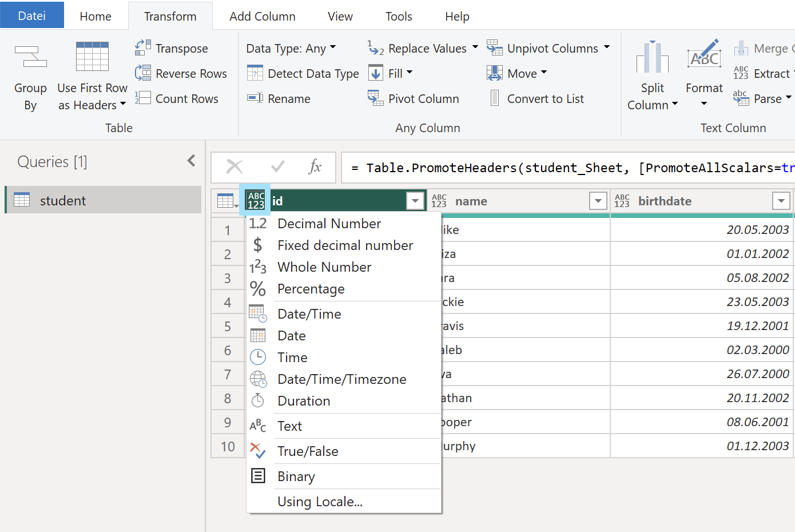Click the Reverse Rows icon

142,73
